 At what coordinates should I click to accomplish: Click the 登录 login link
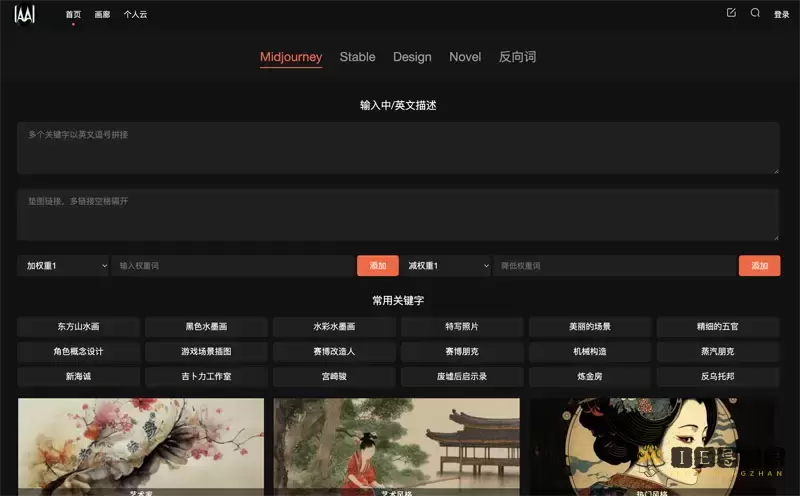click(781, 15)
